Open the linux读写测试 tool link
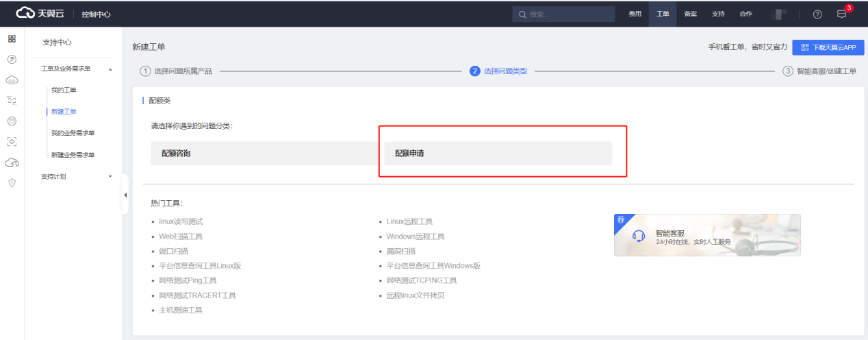868x340 pixels. pyautogui.click(x=181, y=221)
